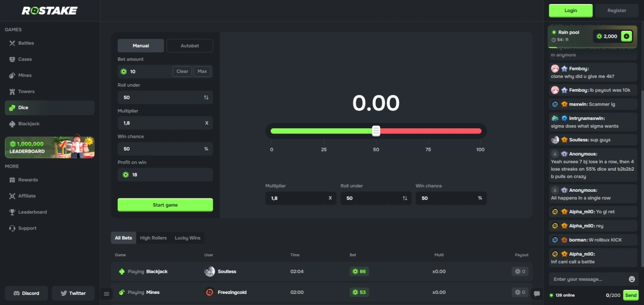Open the Twitter link

tap(73, 293)
